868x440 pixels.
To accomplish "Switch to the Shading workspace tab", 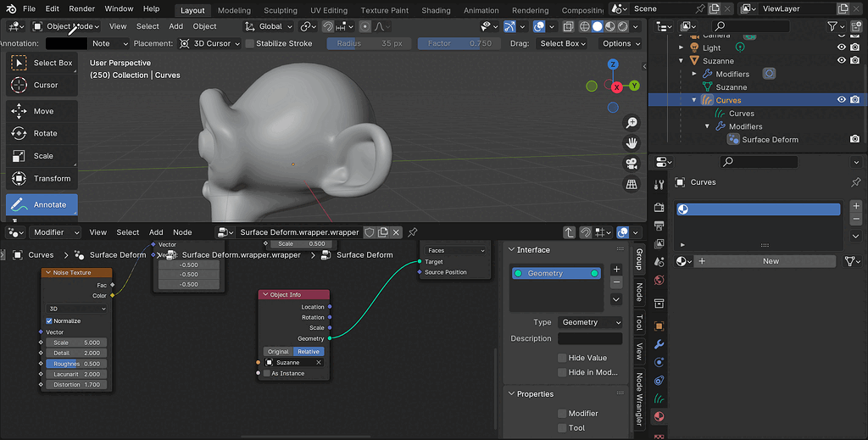I will (437, 10).
